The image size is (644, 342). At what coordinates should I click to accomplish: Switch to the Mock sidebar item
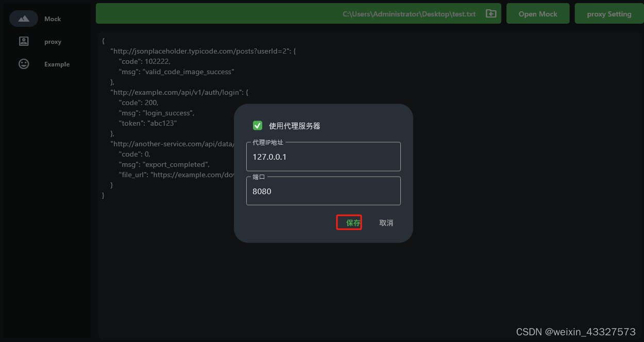pyautogui.click(x=53, y=19)
